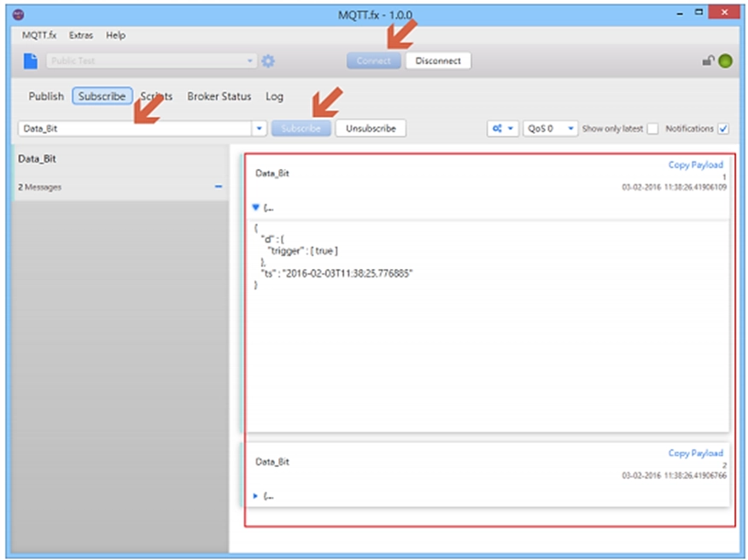Click the blue Subscribe button
The width and height of the screenshot is (748, 560).
click(301, 128)
